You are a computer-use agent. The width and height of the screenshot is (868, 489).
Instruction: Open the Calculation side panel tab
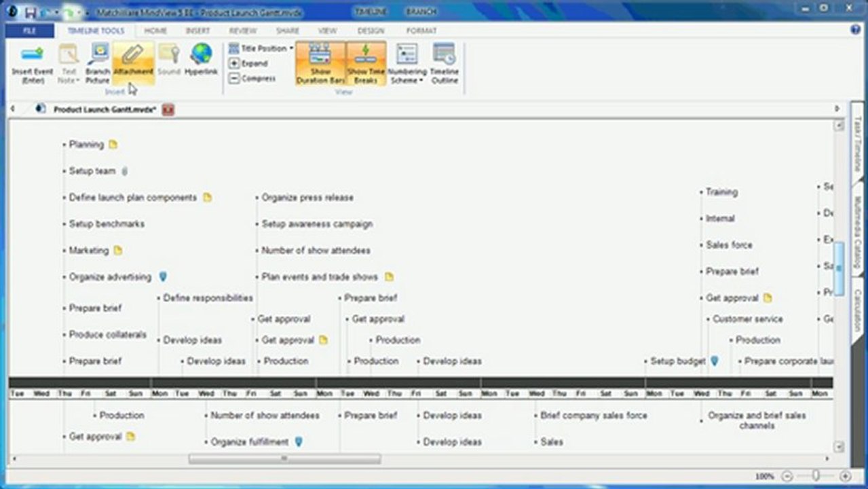coord(857,311)
